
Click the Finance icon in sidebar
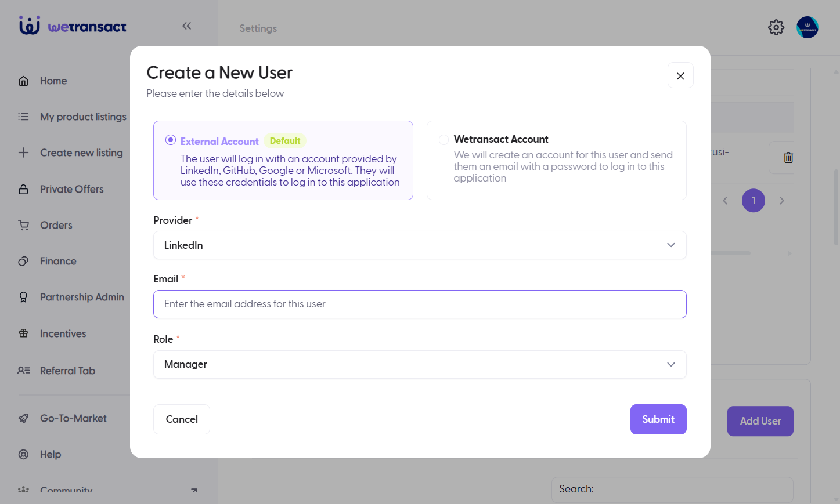(23, 261)
